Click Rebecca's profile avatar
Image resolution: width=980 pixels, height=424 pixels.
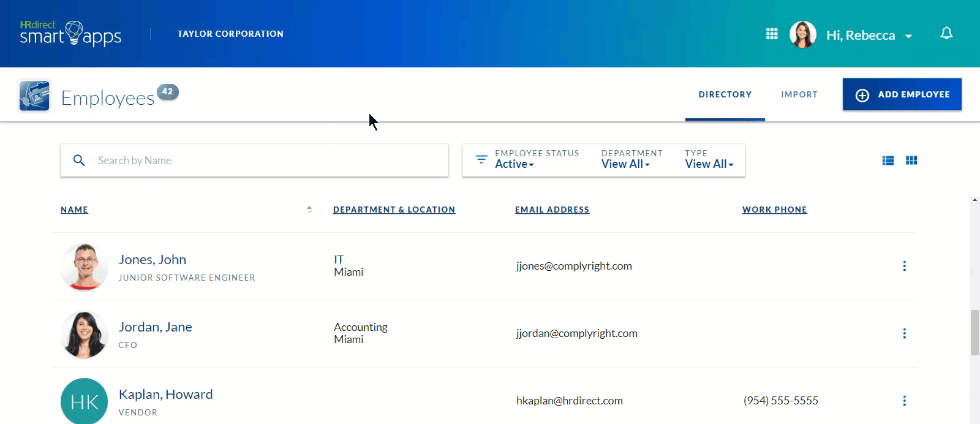tap(803, 34)
